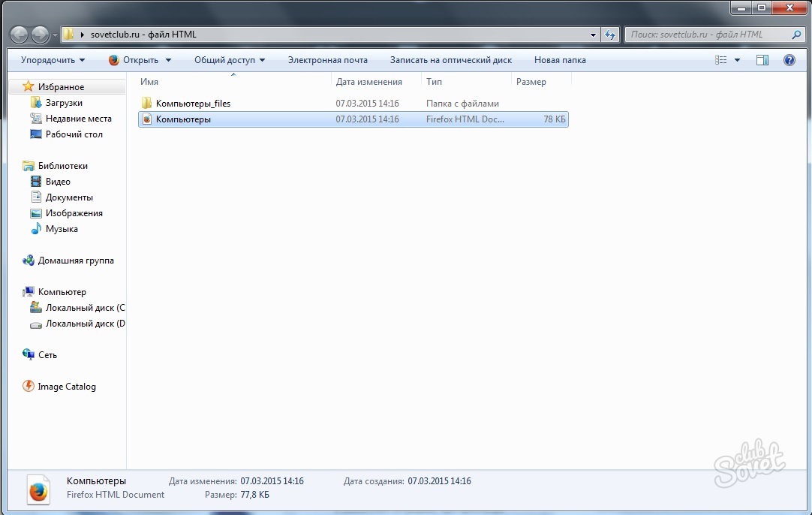Open the Изображения library

coord(74,213)
